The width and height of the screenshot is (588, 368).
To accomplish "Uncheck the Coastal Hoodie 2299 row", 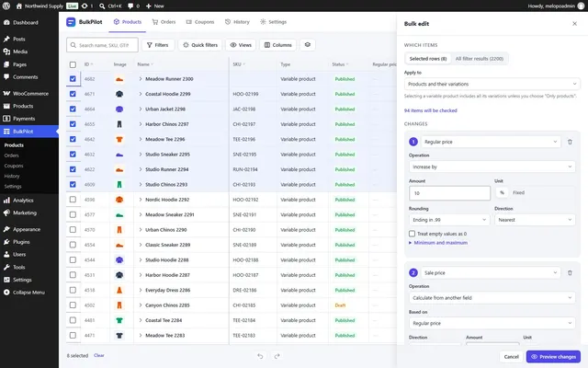I will [73, 94].
